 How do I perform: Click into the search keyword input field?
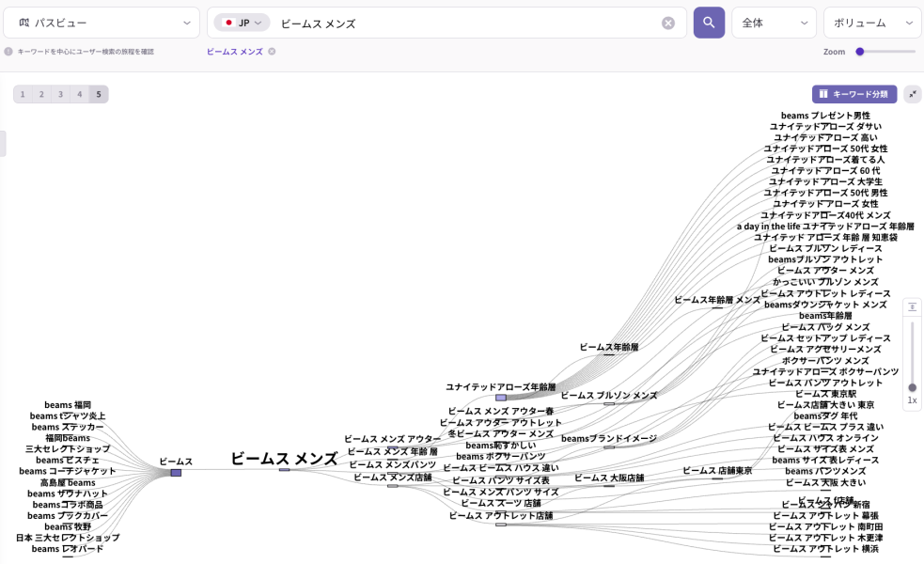click(x=465, y=23)
